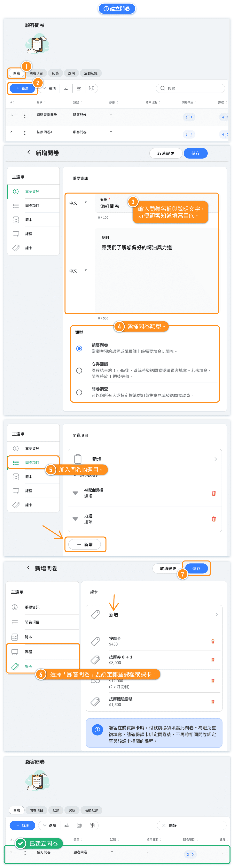Click the back arrow beside 新增問卷 title
Viewport: 234px width, 868px height.
point(29,152)
